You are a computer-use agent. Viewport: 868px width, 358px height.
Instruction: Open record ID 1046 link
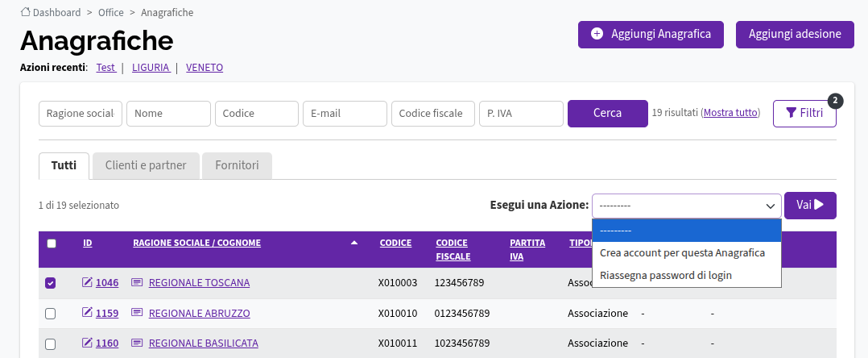coord(107,283)
